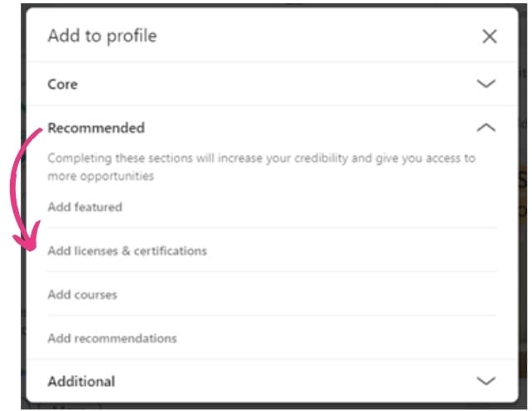This screenshot has height=411, width=532.
Task: Click the 'Add to profile' dialog title
Action: point(102,36)
